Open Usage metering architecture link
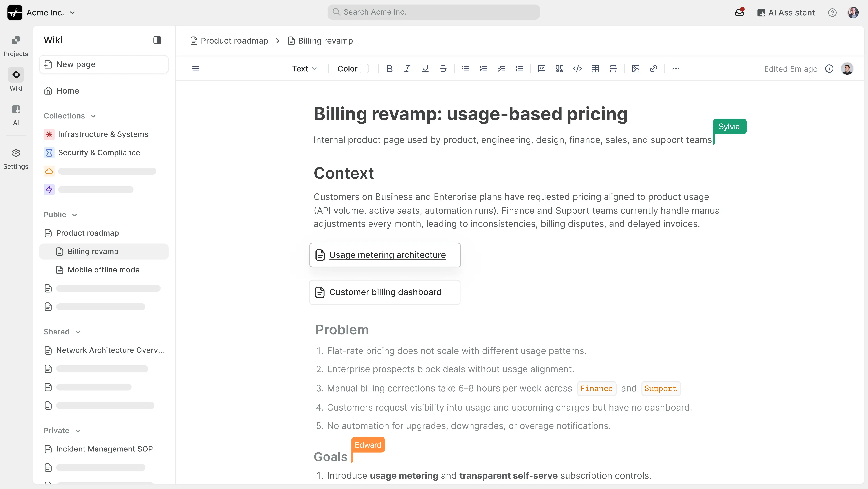 point(387,255)
